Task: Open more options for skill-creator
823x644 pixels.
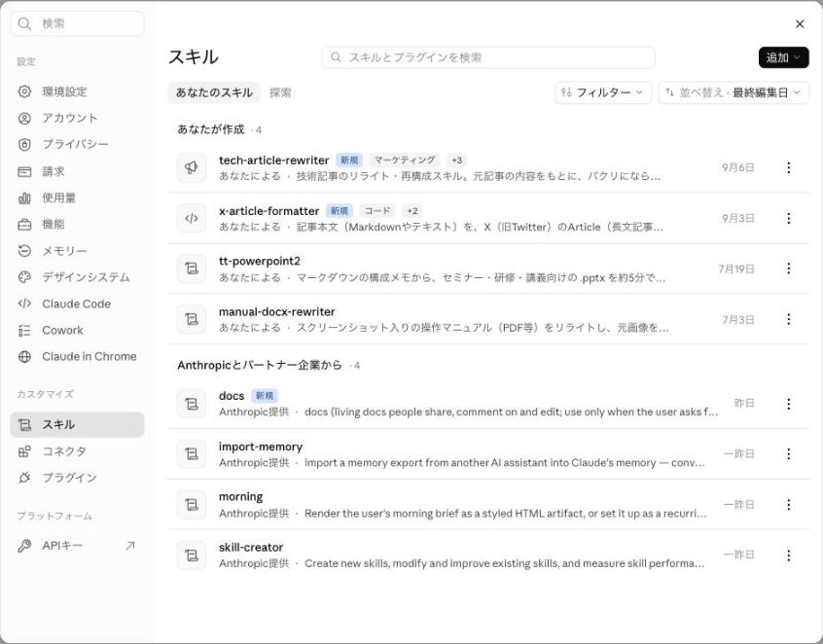Action: pos(788,555)
